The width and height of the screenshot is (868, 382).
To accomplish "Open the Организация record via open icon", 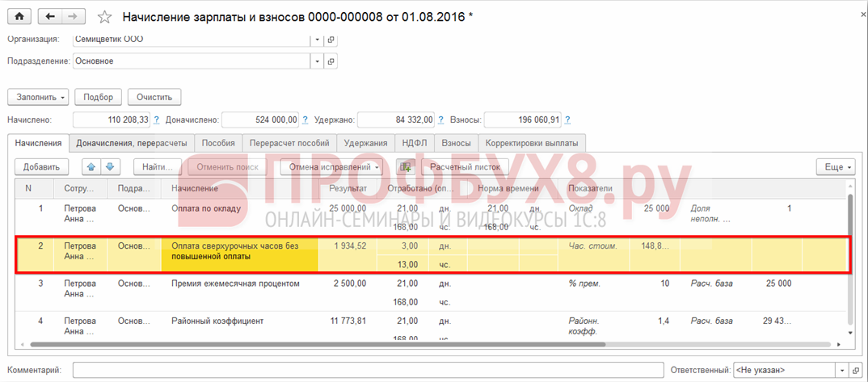I will [x=331, y=39].
